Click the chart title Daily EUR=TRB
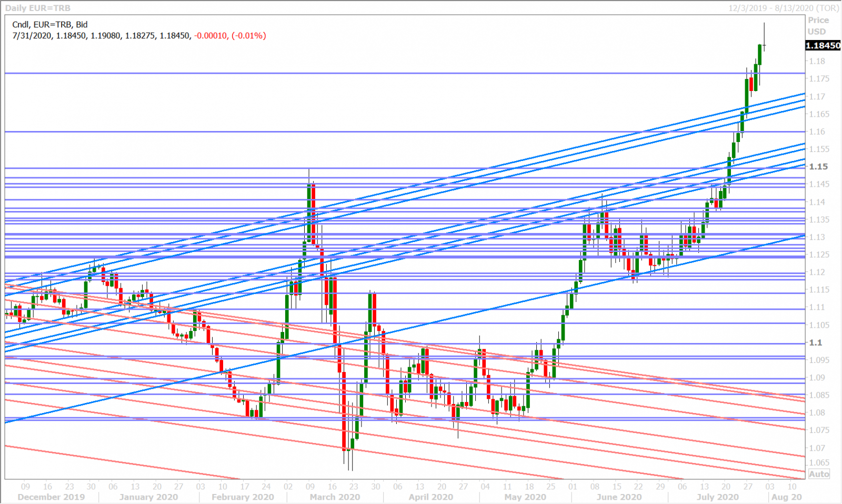 coord(37,8)
